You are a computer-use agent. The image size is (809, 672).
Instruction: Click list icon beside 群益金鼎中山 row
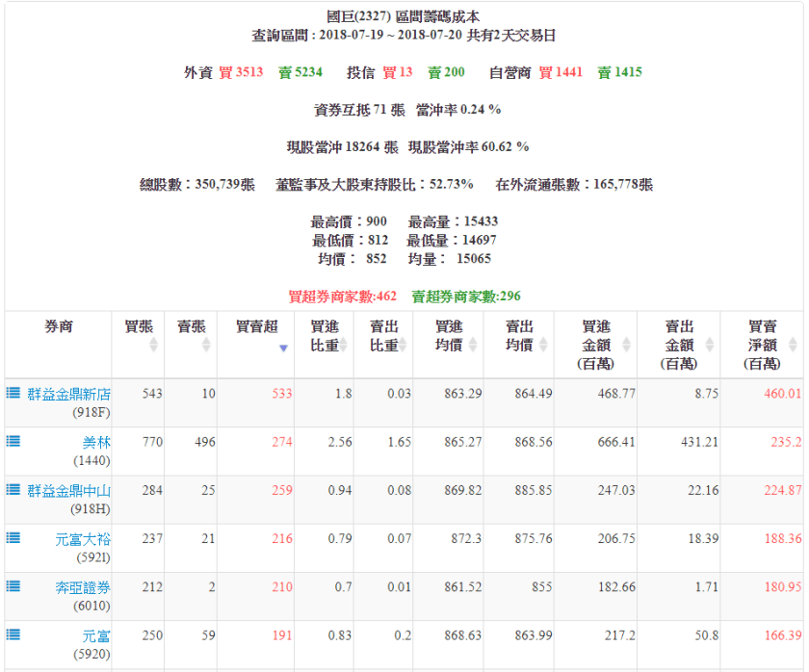[x=13, y=489]
